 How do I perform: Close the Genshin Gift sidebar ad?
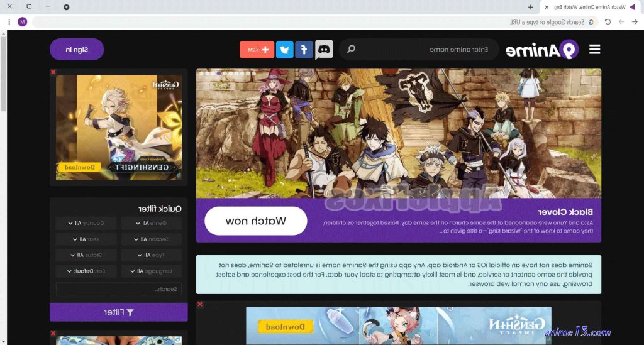53,72
